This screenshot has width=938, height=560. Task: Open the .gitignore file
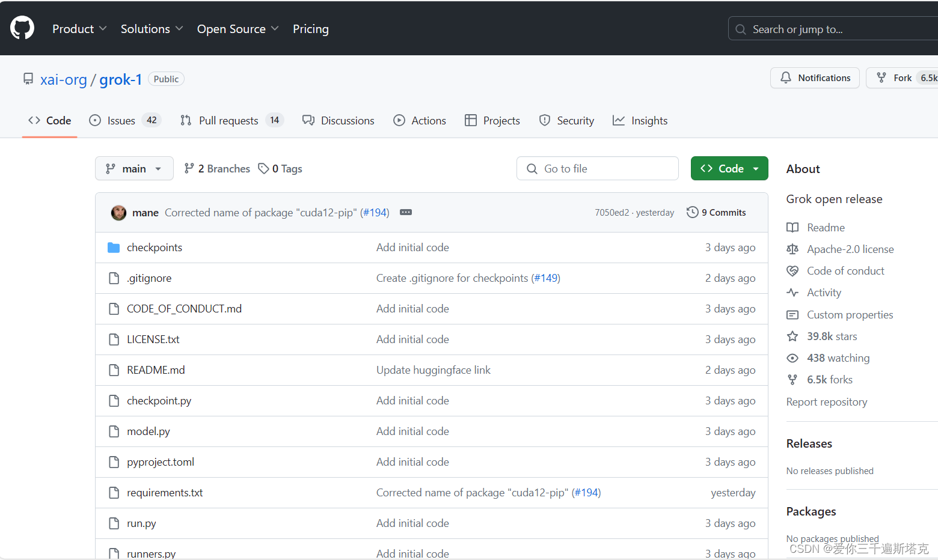click(x=149, y=278)
